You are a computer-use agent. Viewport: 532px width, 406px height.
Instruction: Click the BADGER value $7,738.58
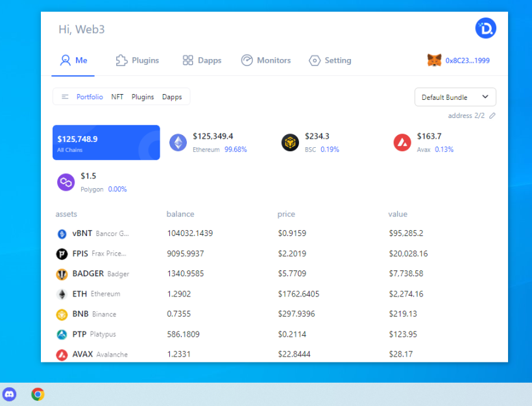(406, 274)
